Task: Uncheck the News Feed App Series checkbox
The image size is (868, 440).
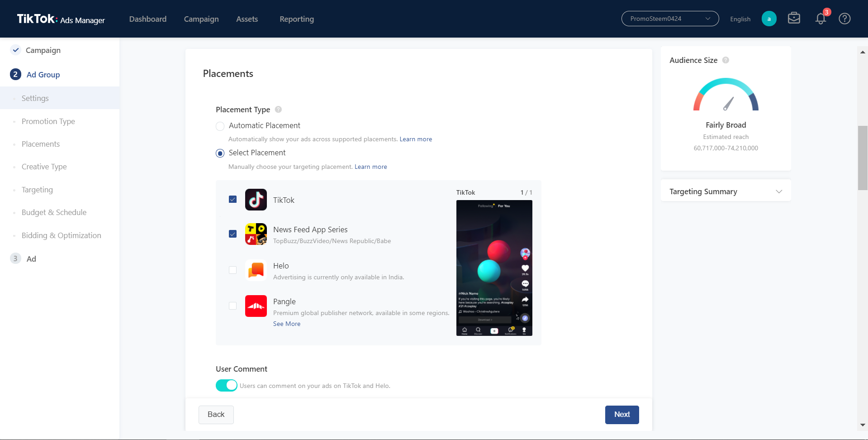Action: click(x=232, y=234)
